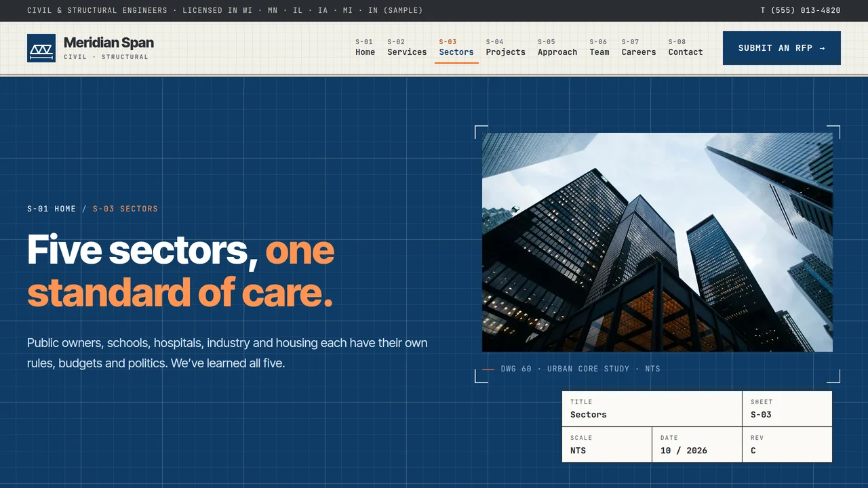Viewport: 868px width, 488px height.
Task: Click the Meridian Span bridge logo icon
Action: (41, 48)
